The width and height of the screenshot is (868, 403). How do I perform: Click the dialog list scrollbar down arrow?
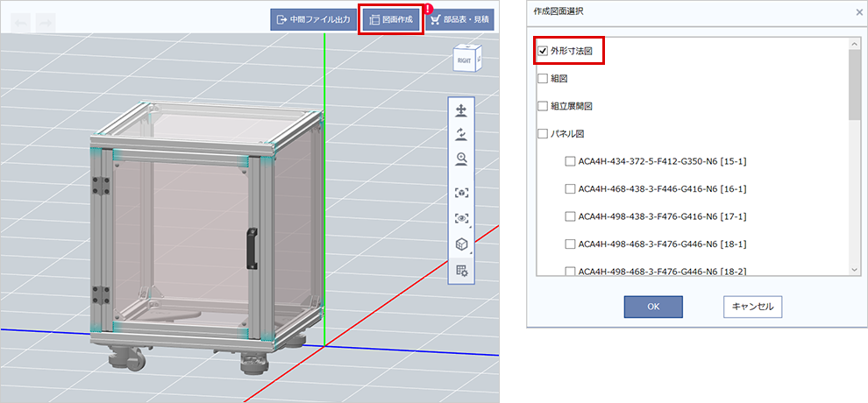point(855,271)
